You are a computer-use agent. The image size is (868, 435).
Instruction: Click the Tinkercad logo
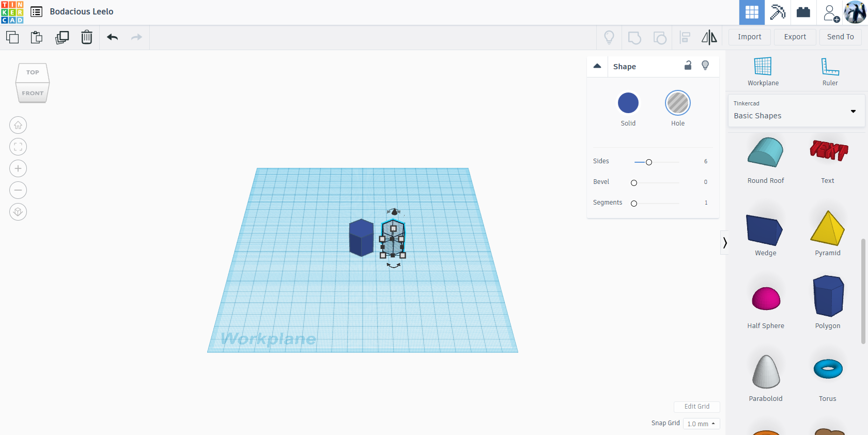12,12
